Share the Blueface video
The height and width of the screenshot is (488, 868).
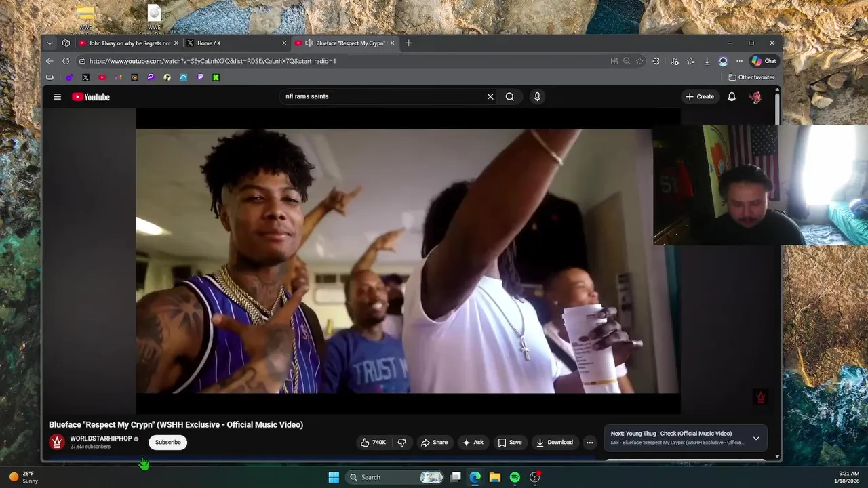434,442
